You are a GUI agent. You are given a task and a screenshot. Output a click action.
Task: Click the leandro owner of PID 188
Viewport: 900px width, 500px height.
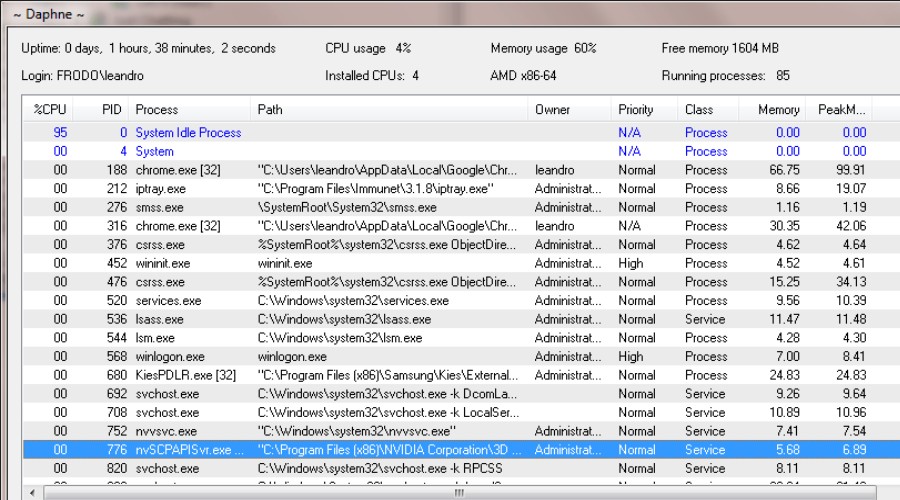pyautogui.click(x=554, y=170)
